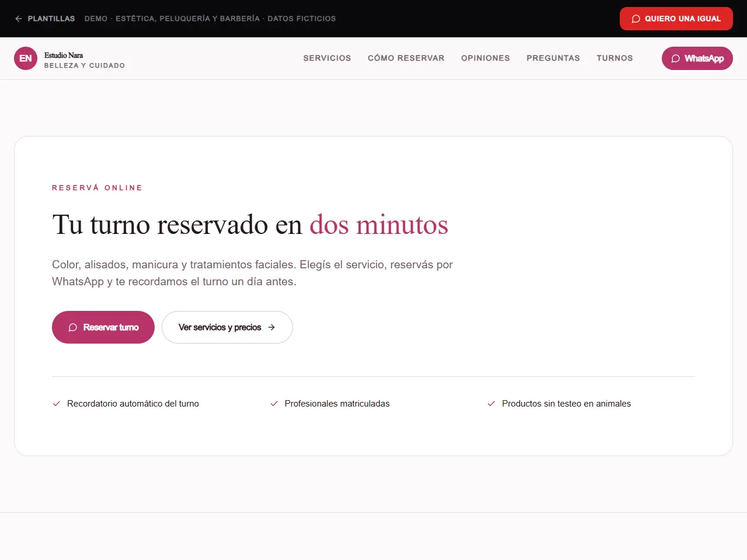747x560 pixels.
Task: Open the Opiniones nav link
Action: 486,58
